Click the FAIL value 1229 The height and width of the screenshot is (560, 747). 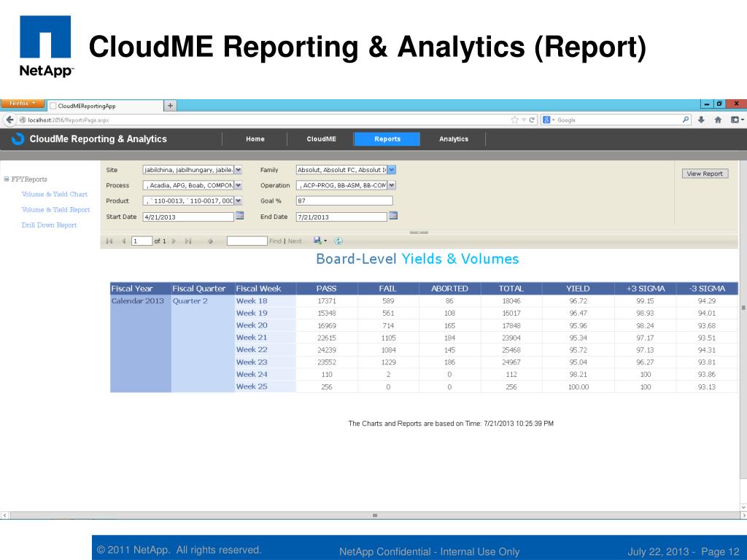click(x=388, y=362)
